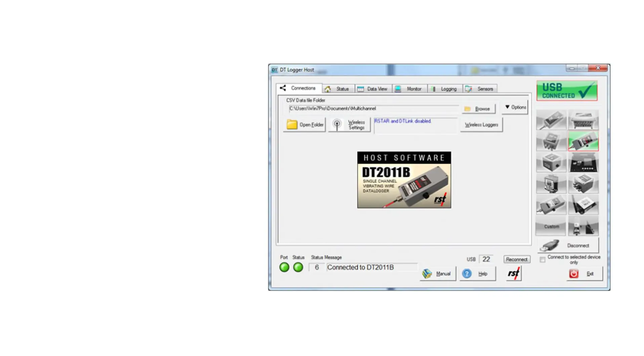Switch to the Connections tab
644x356 pixels.
[299, 88]
